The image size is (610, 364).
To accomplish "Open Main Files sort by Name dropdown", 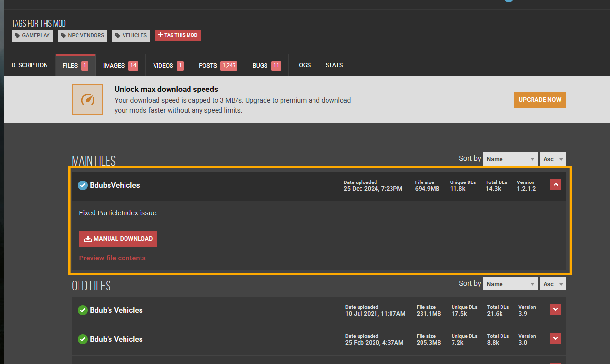I will 510,159.
